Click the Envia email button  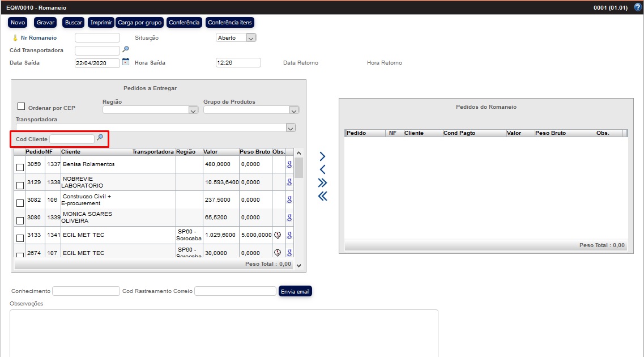(295, 291)
